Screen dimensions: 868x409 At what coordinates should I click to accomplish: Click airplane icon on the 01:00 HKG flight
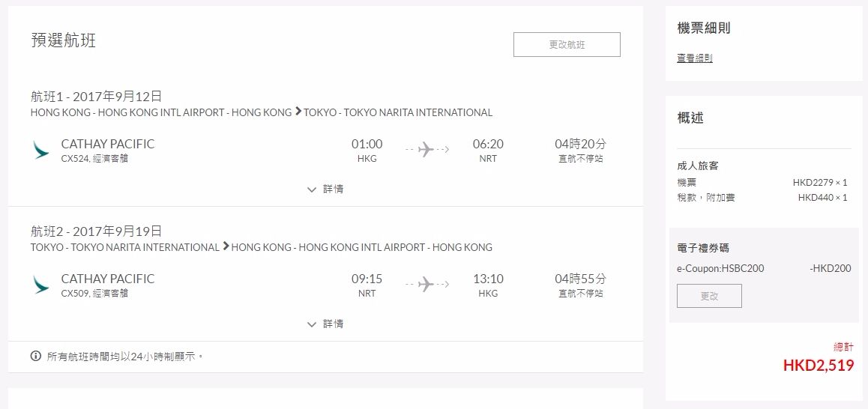pyautogui.click(x=427, y=150)
